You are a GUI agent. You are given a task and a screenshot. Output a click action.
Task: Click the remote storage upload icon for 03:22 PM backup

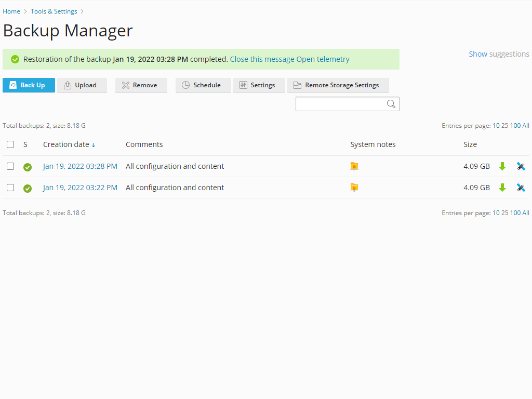click(521, 188)
